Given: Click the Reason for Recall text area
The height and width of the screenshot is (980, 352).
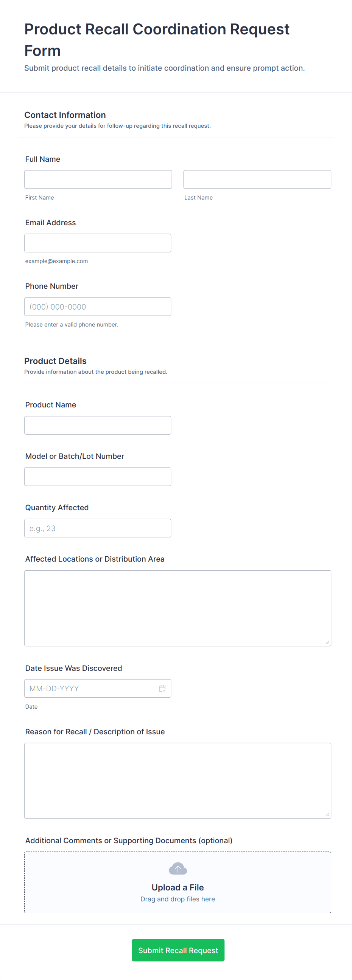Looking at the screenshot, I should (x=178, y=780).
